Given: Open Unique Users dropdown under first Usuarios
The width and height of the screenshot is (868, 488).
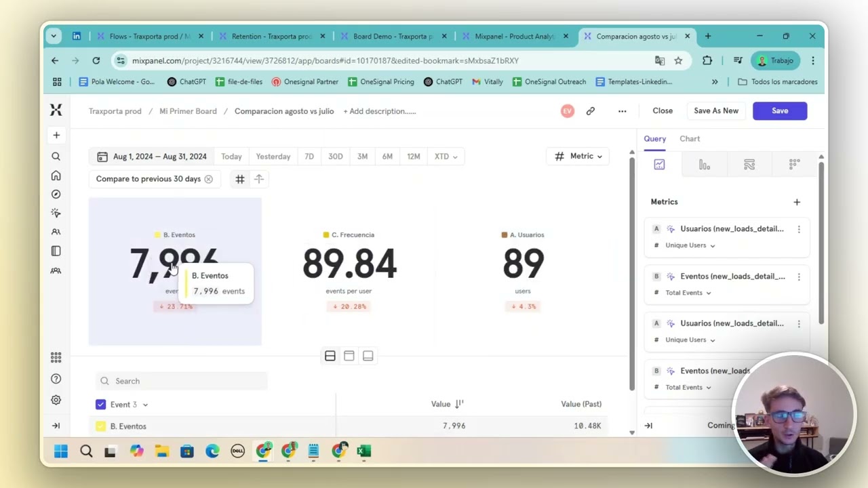Looking at the screenshot, I should coord(690,245).
